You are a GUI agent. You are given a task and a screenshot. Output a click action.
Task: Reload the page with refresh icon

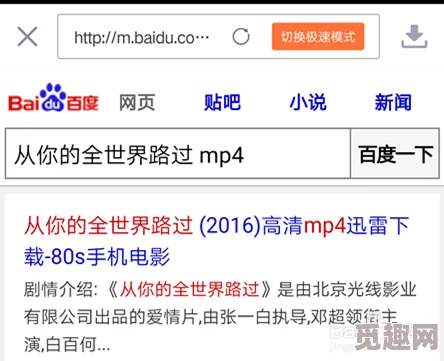point(241,37)
